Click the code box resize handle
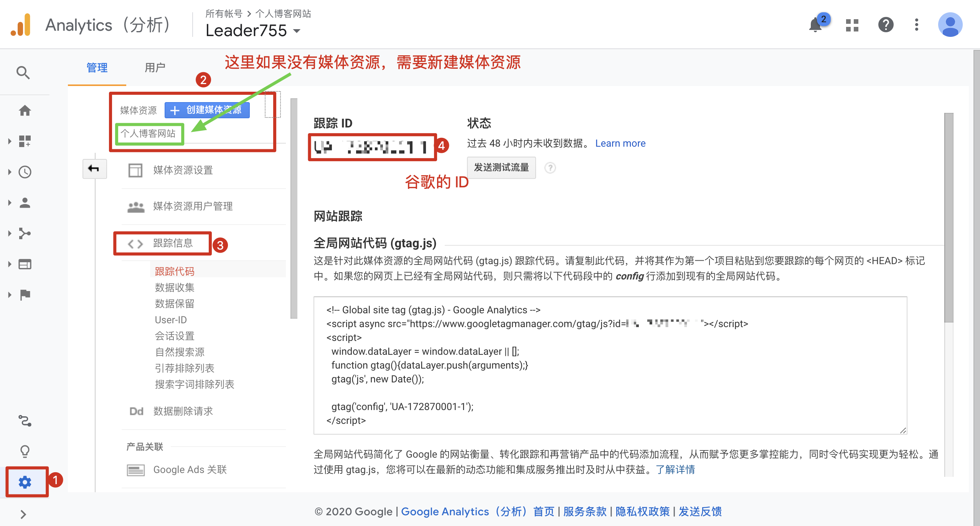Viewport: 980px width, 526px height. coord(903,430)
